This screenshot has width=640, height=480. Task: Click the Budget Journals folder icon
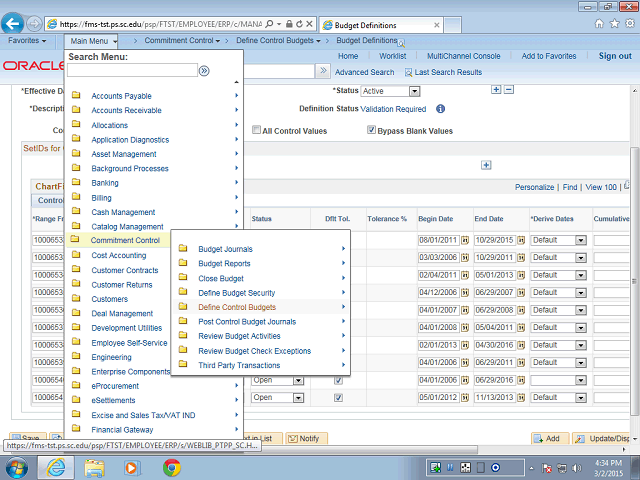click(183, 249)
